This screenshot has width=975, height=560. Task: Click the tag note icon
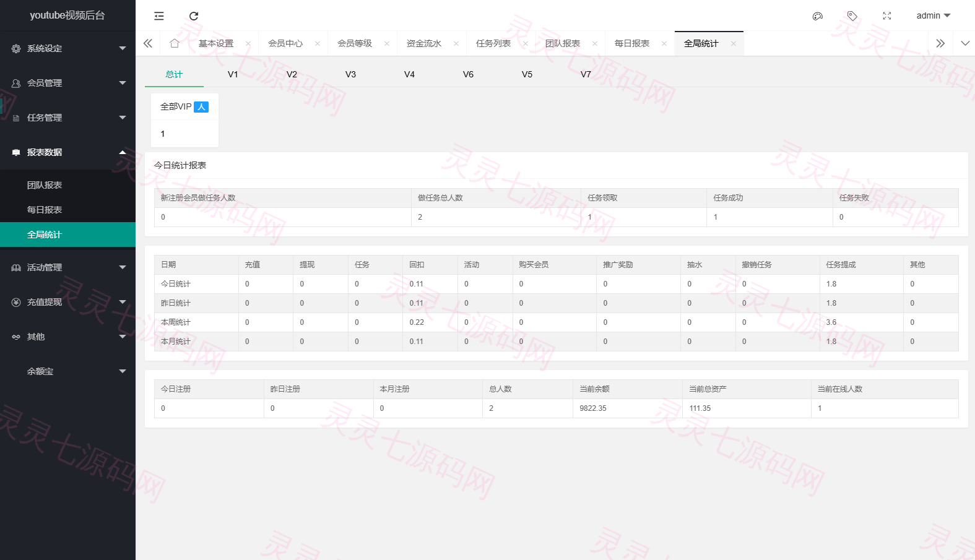click(x=852, y=16)
